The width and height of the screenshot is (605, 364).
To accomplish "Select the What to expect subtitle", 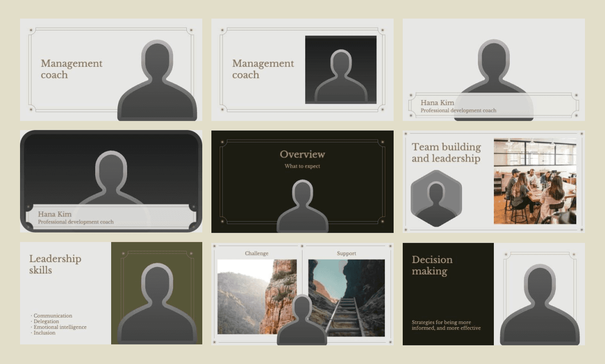I will (302, 166).
